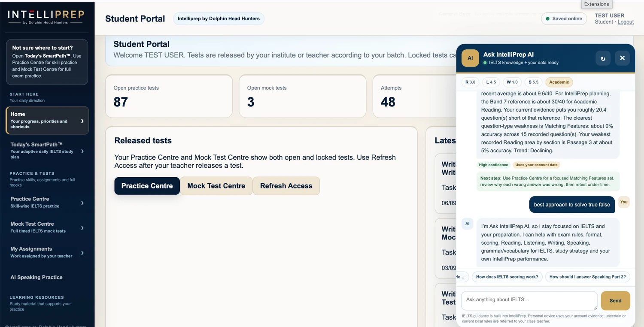
Task: Click the small AI avatar beside the reply
Action: pos(468,224)
